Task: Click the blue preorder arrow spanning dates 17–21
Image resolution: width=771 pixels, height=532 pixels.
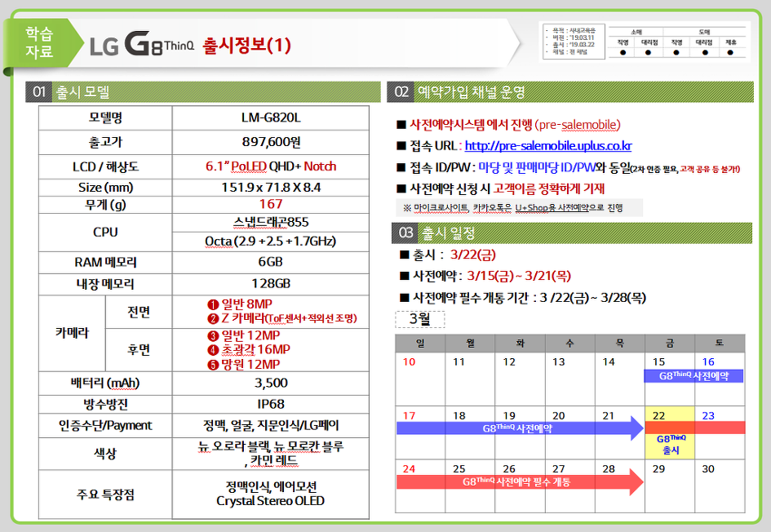Action: click(519, 428)
